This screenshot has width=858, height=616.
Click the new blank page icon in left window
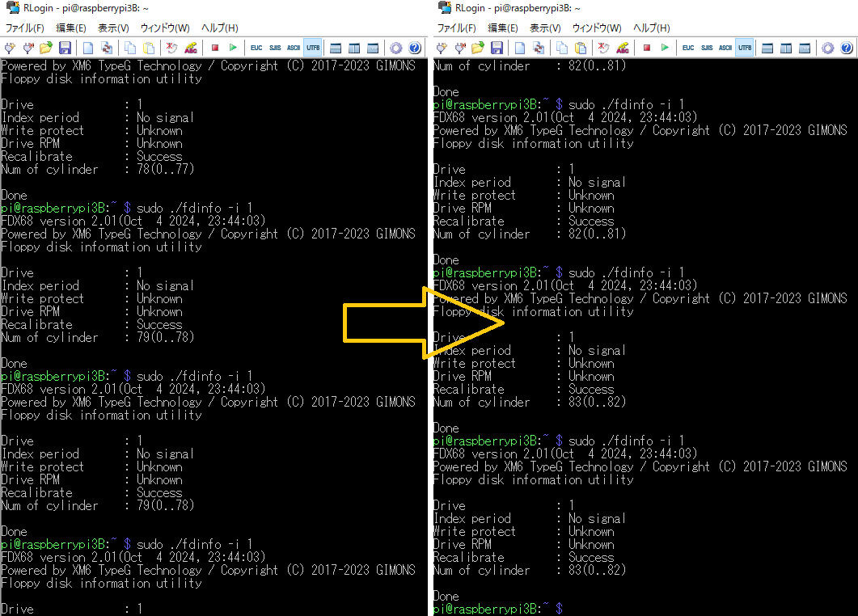pos(87,48)
